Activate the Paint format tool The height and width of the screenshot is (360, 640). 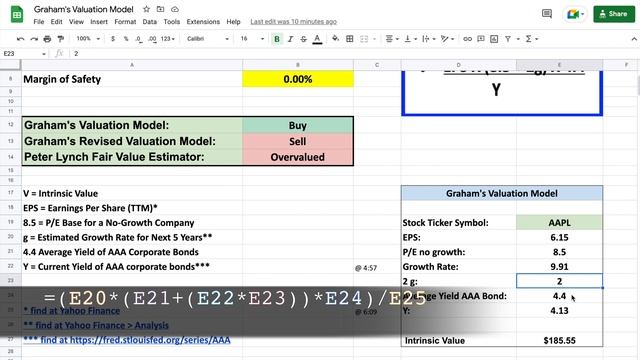tap(61, 39)
